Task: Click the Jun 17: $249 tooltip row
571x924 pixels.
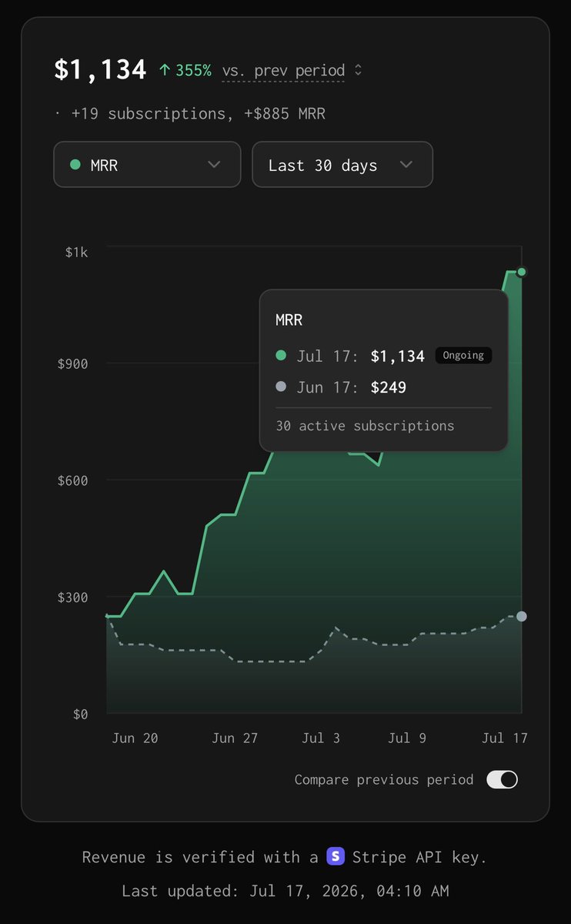Action: coord(341,387)
